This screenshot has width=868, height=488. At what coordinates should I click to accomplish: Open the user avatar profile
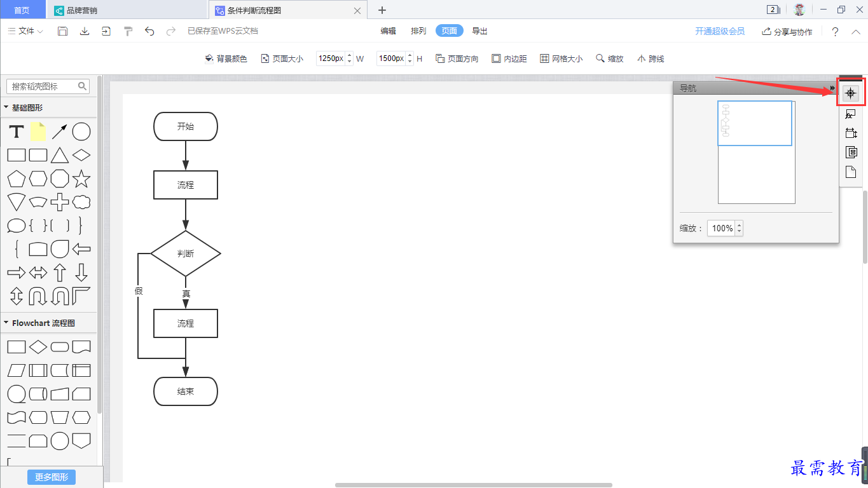pos(800,10)
